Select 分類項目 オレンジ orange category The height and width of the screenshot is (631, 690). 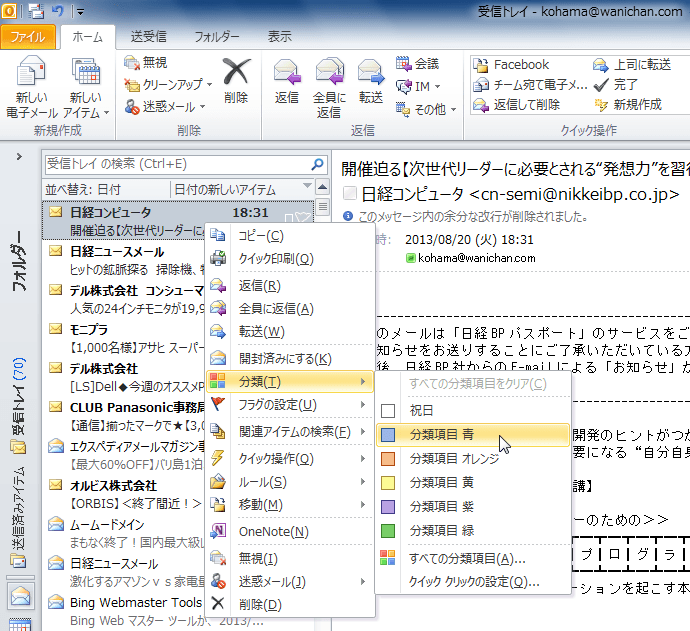coord(473,459)
